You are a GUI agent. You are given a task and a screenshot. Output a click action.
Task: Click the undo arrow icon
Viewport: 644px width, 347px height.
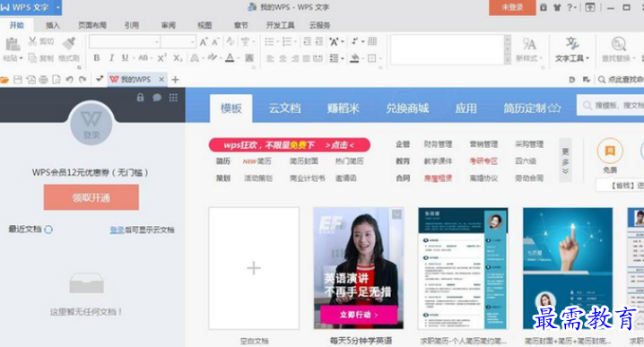click(x=69, y=80)
